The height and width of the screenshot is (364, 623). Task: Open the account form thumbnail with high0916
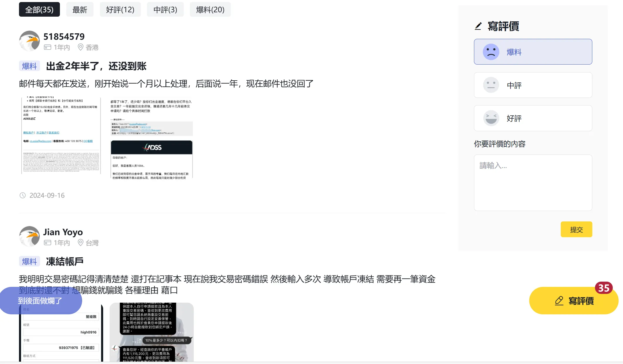(61, 332)
